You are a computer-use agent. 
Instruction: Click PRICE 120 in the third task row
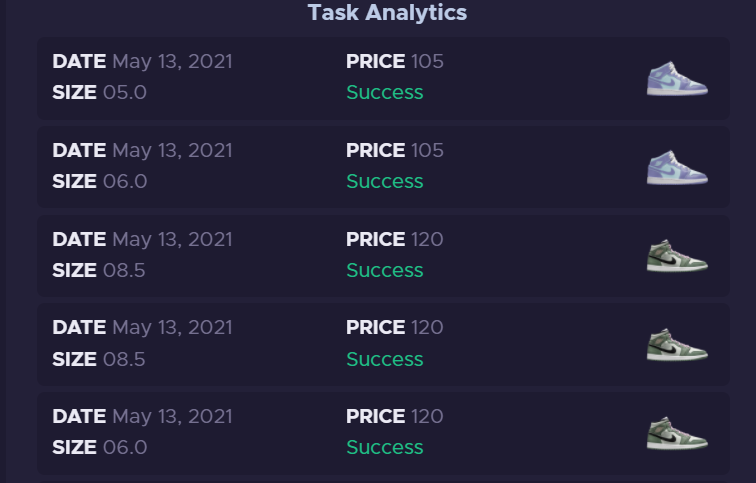coord(395,239)
